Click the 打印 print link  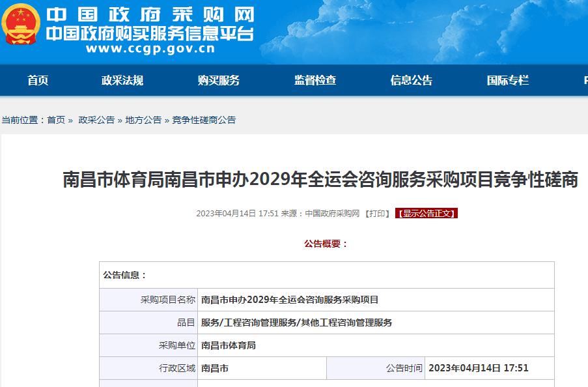pos(377,214)
